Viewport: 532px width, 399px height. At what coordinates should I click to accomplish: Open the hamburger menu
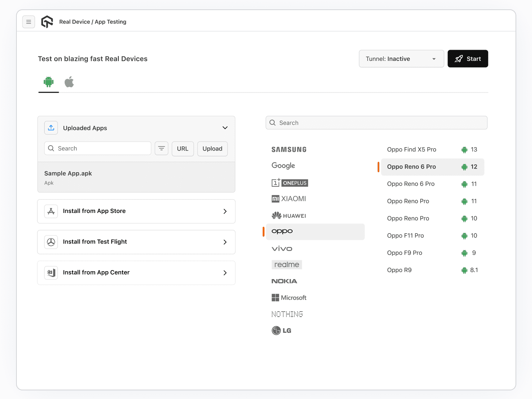click(29, 22)
